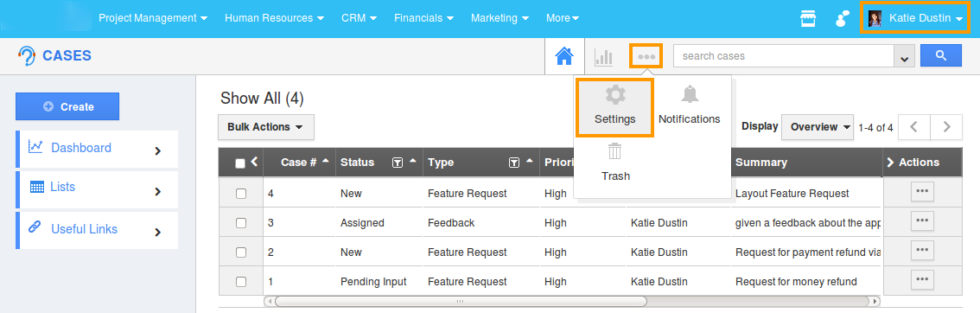Open CRM menu

pos(360,18)
